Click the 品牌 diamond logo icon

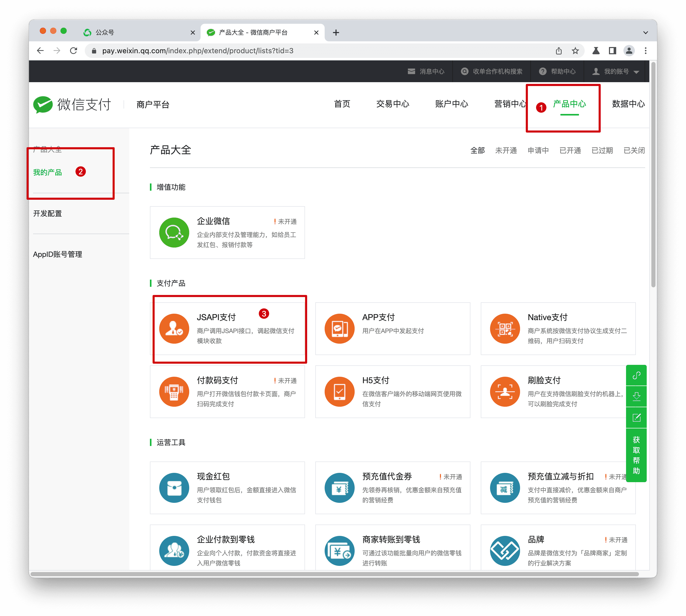coord(505,551)
